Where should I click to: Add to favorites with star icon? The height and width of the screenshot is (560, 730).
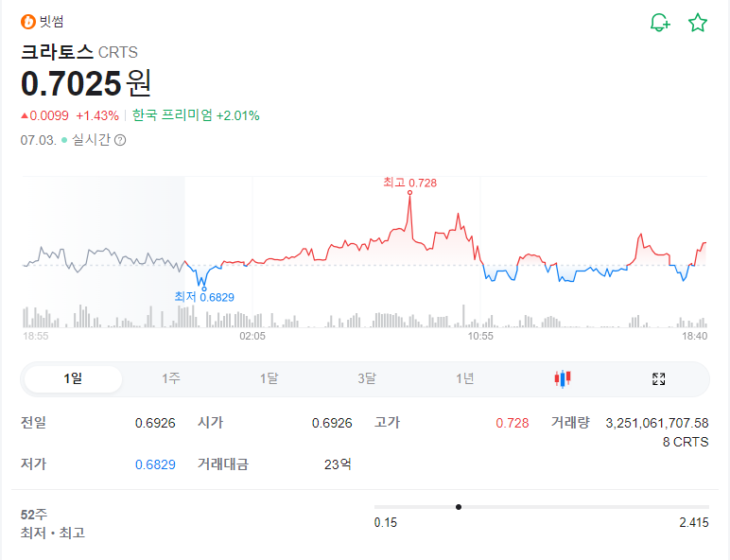tap(698, 23)
